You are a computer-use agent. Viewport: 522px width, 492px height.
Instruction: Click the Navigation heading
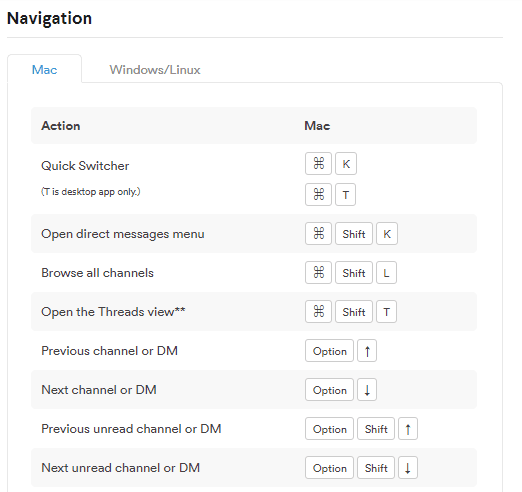49,18
